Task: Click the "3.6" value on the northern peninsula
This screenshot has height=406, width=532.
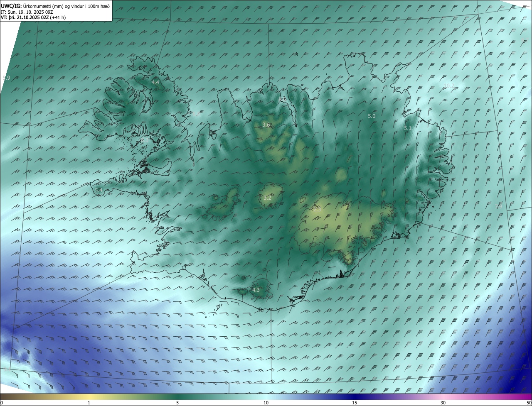Action: 266,125
